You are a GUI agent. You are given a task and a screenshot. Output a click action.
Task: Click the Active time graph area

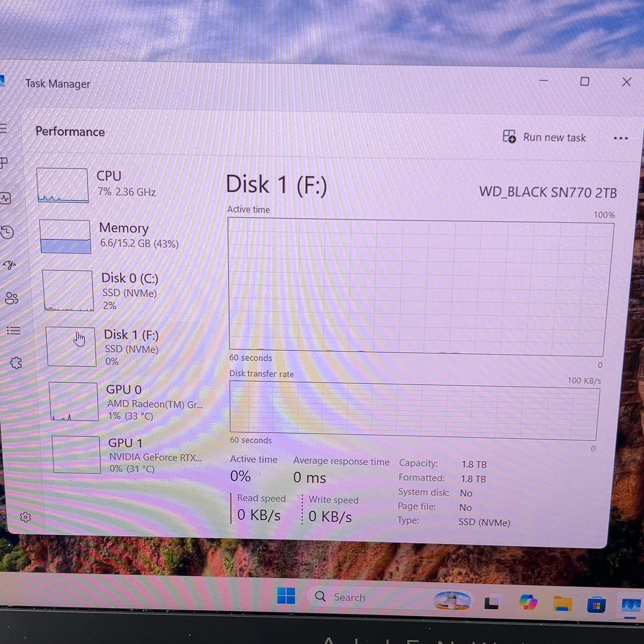tap(420, 287)
